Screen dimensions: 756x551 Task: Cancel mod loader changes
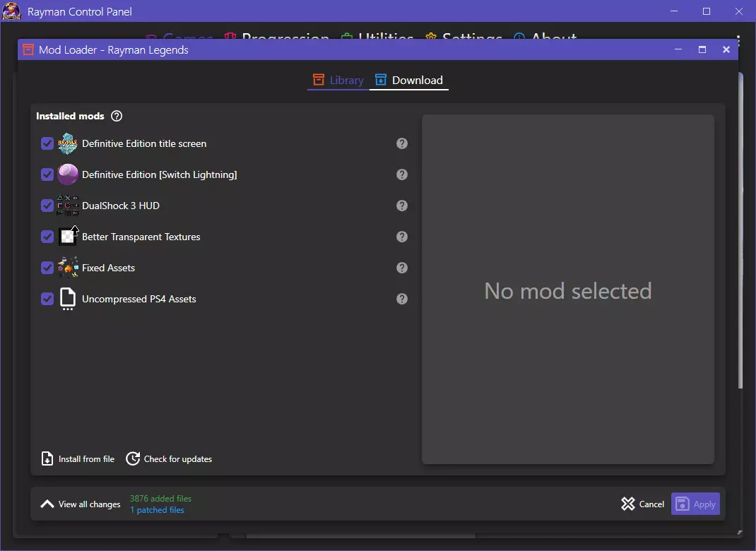(643, 504)
